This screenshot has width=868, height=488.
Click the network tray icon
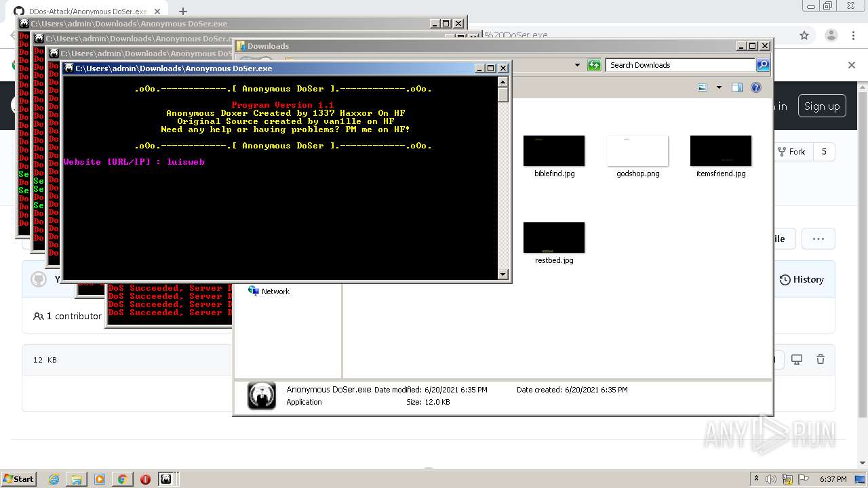coord(787,479)
